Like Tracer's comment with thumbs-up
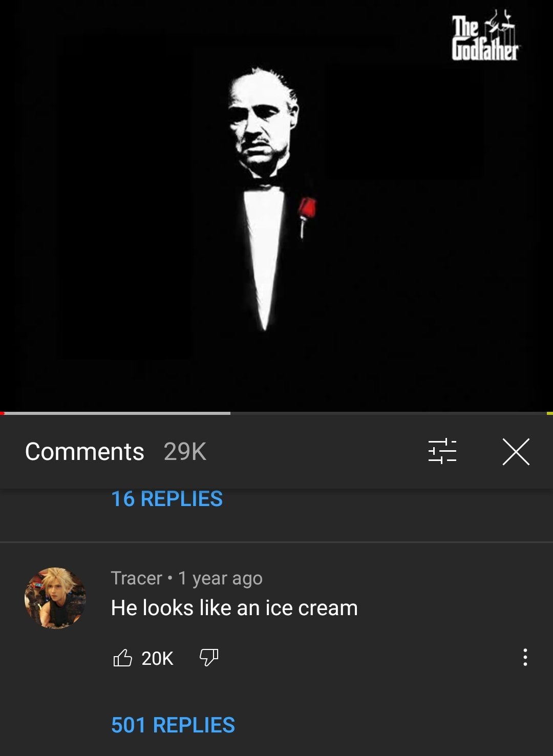The image size is (553, 756). click(x=122, y=658)
